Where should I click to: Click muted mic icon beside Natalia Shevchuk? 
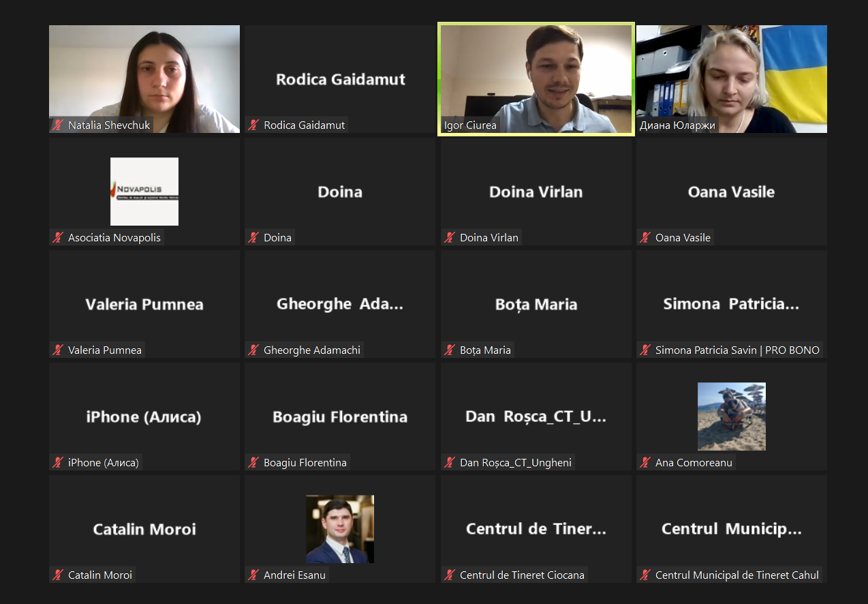[59, 125]
